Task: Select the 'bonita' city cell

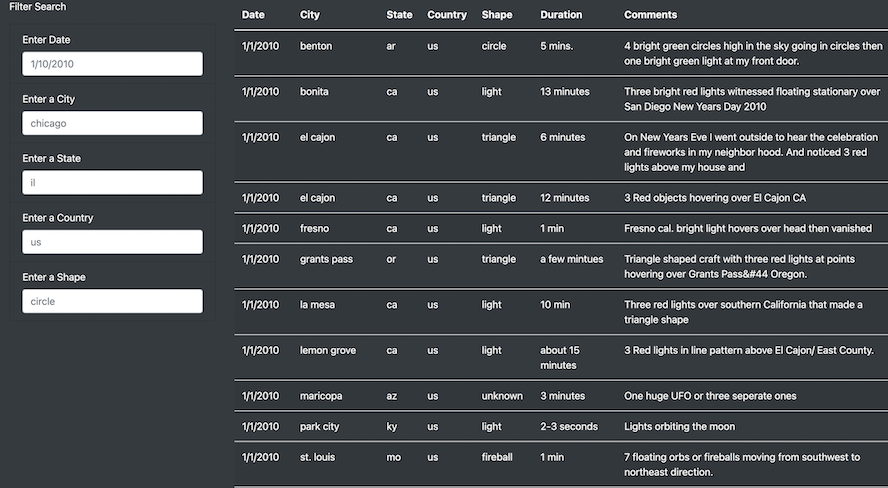Action: click(x=314, y=92)
